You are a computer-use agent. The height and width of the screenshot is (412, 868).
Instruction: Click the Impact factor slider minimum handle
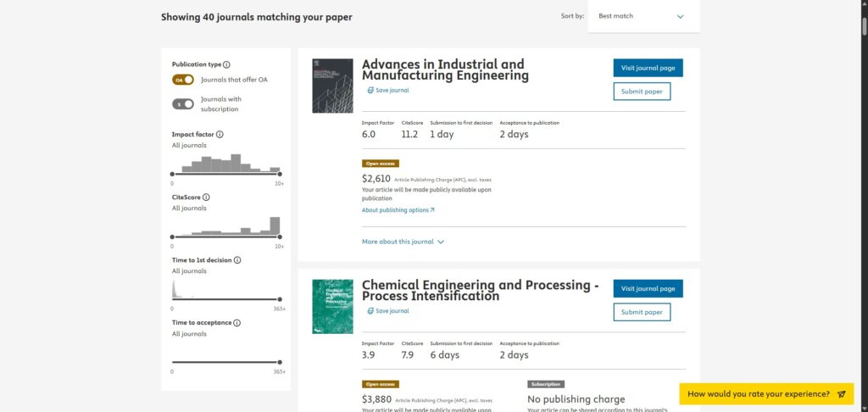(172, 174)
